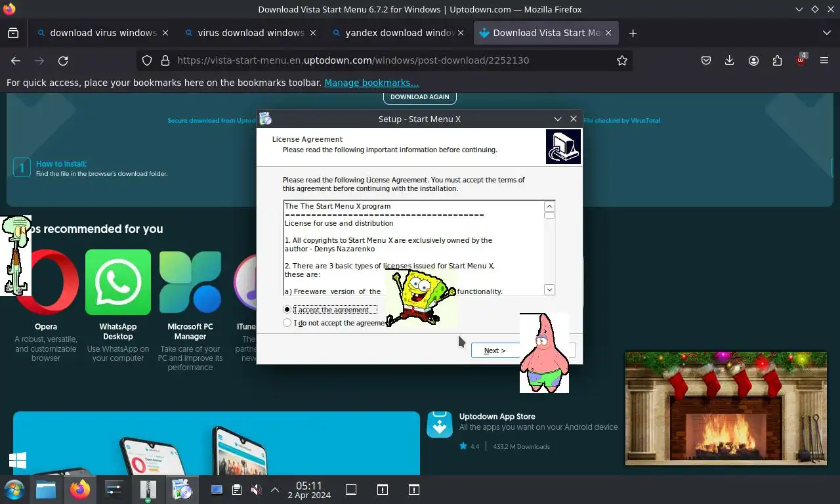Click the Download Again button

[420, 97]
